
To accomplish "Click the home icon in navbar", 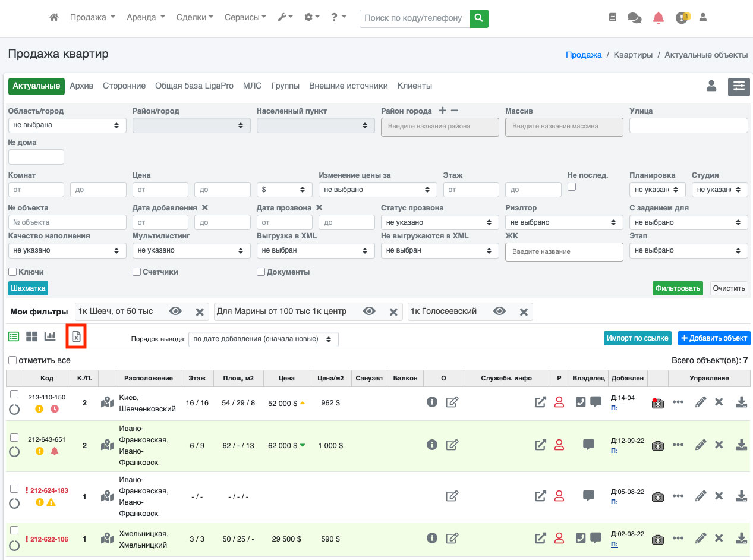I will click(54, 18).
